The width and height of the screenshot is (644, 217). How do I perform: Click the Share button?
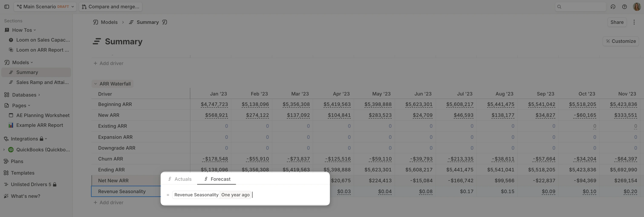[617, 22]
